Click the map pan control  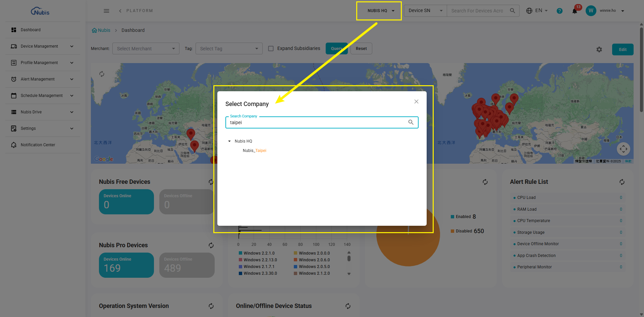(x=623, y=149)
